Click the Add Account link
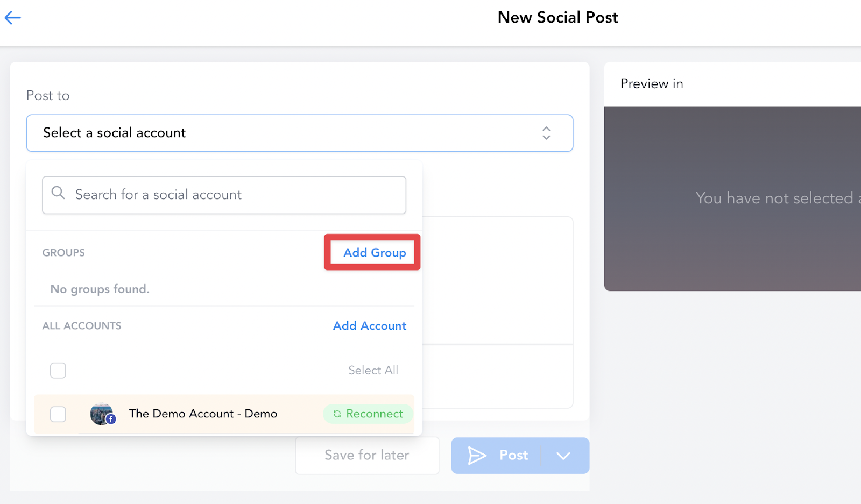 370,326
